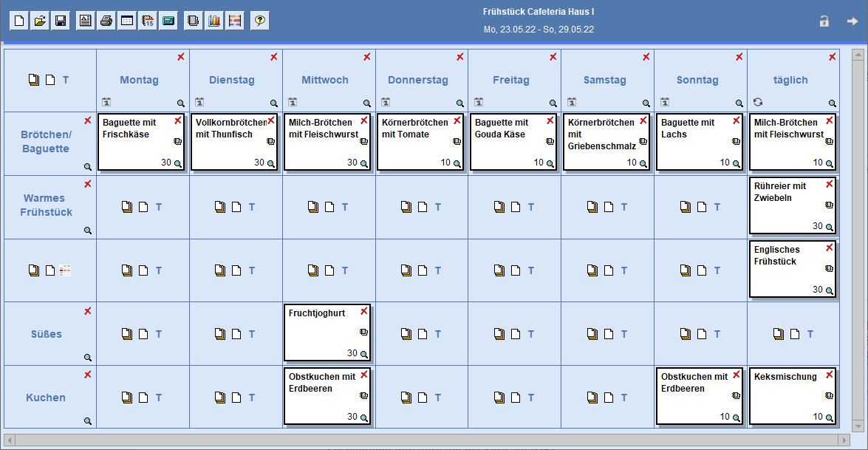Open the abacus calculation toolbar icon
This screenshot has height=450, width=868.
pyautogui.click(x=235, y=21)
